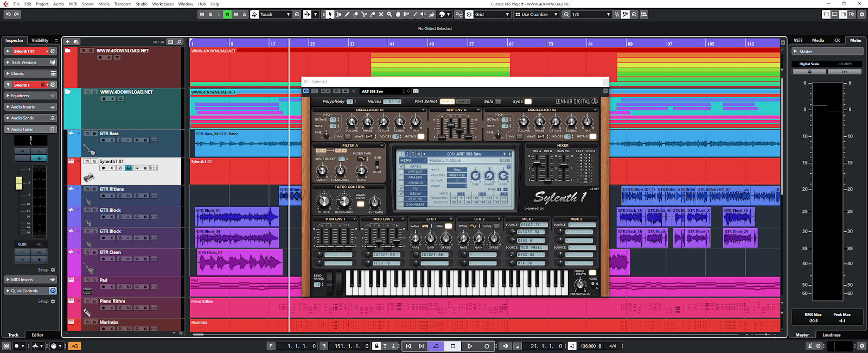Open Sylenth1 MENU button

tap(412, 161)
